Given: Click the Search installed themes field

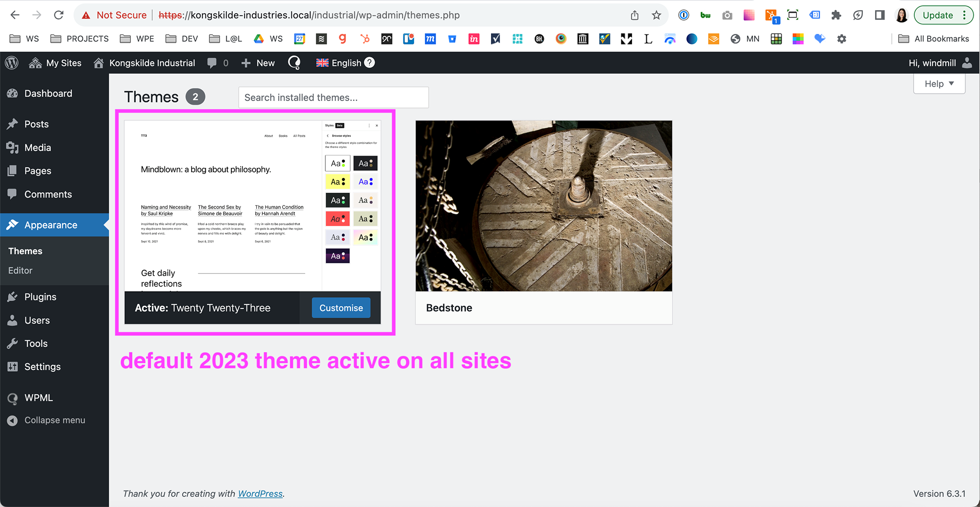Looking at the screenshot, I should pos(334,98).
